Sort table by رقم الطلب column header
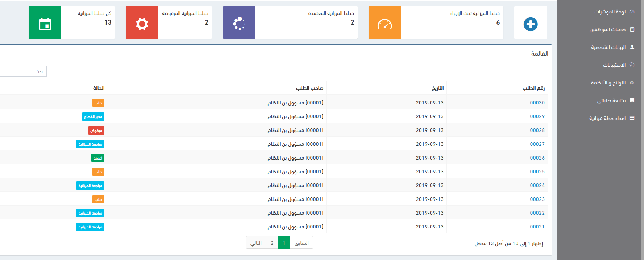 (x=533, y=88)
